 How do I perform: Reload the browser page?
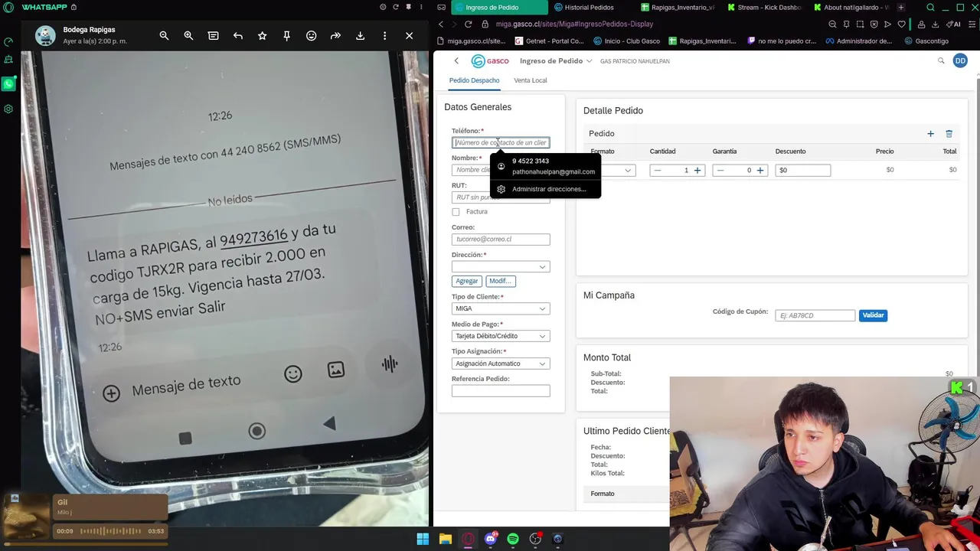468,24
